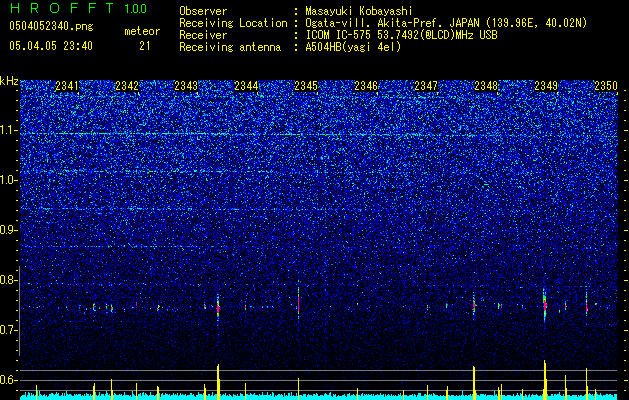Click the 2350 time marker
This screenshot has width=629, height=400.
(x=606, y=86)
